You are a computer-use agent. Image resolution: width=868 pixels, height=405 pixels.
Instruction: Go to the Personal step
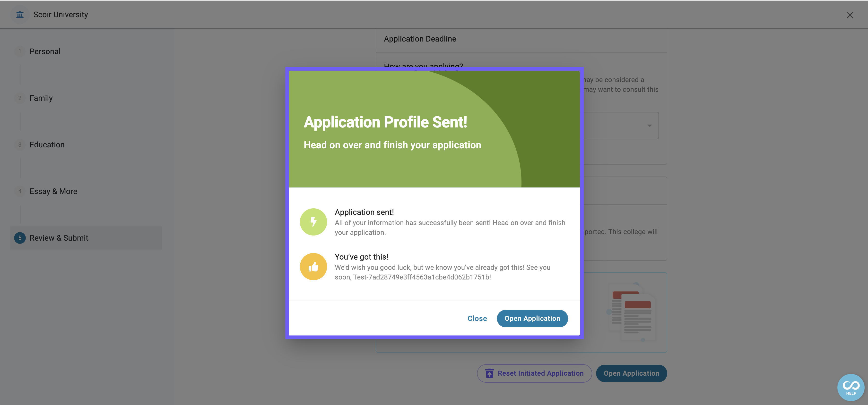pos(45,51)
